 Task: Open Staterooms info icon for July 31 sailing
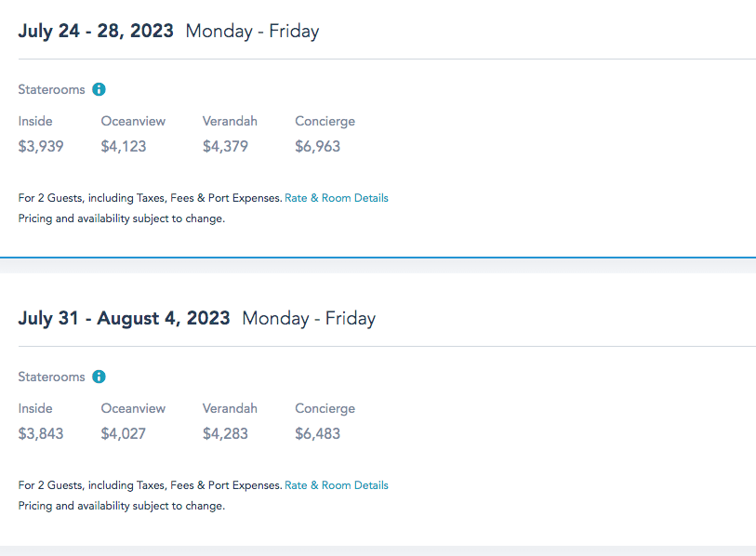pyautogui.click(x=99, y=377)
